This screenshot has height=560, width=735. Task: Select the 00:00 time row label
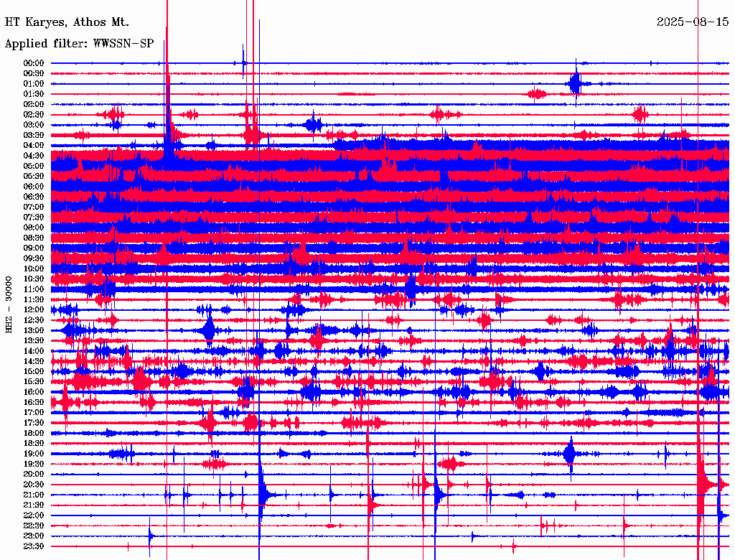(33, 63)
